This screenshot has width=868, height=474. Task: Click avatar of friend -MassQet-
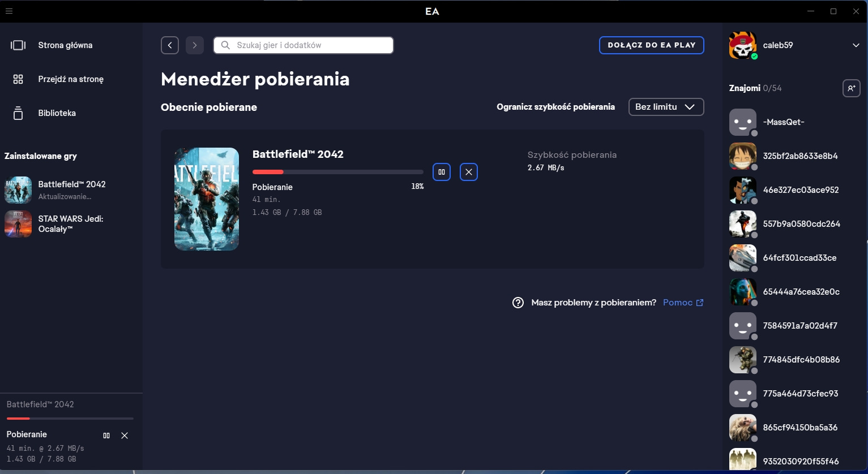tap(743, 122)
